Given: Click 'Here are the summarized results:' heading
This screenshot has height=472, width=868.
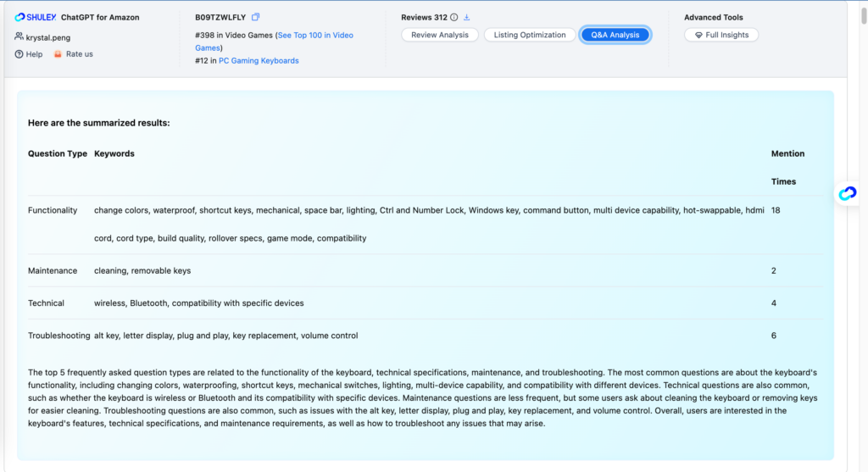Looking at the screenshot, I should pos(99,123).
